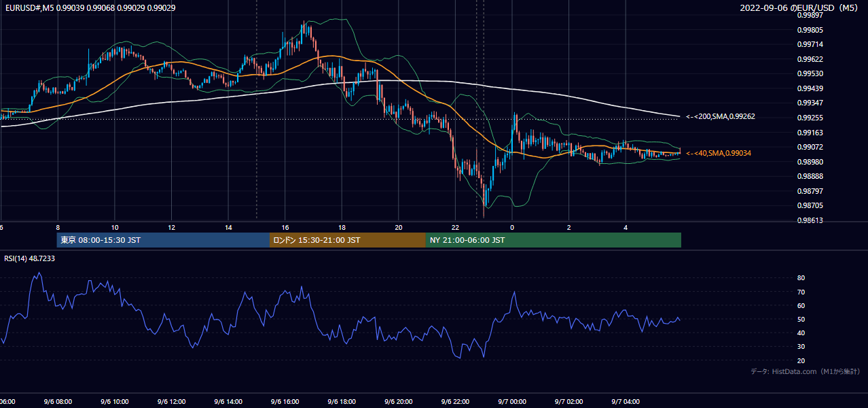Click hour label 22 under the price chart
Viewport: 868px width, 408px height.
456,228
